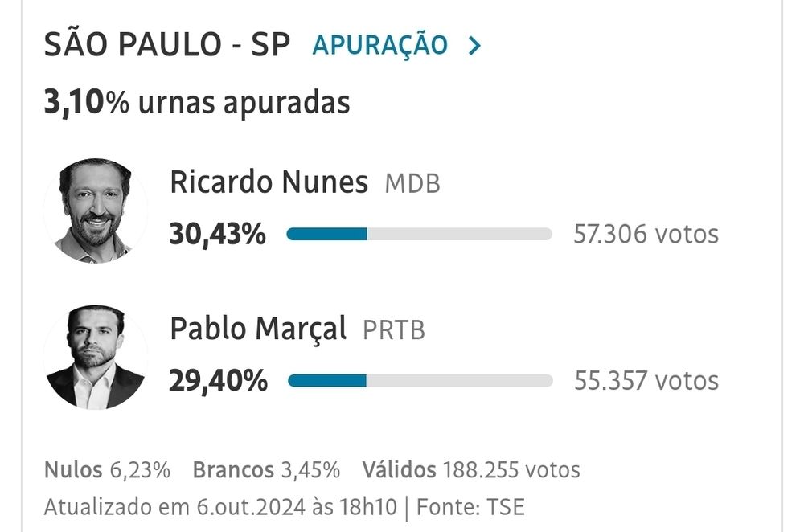Viewport: 804px width, 532px height.
Task: Click the PRTB party label
Action: (x=394, y=330)
